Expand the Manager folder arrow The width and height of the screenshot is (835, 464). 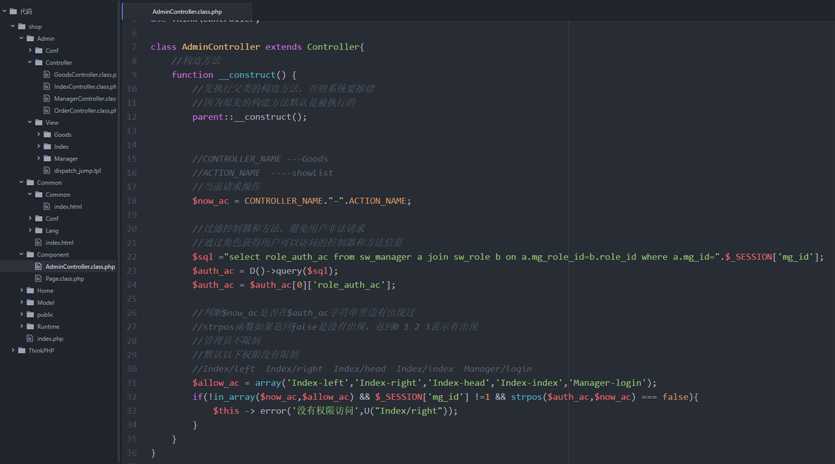pos(38,158)
